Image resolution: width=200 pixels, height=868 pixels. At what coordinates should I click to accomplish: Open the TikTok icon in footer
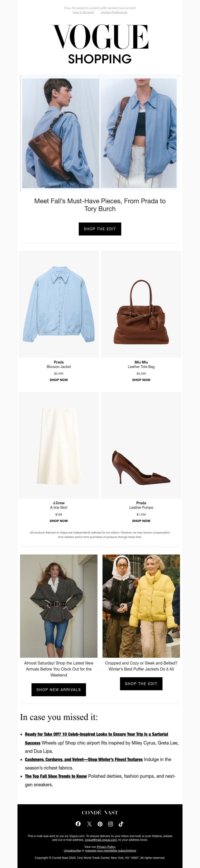[121, 824]
